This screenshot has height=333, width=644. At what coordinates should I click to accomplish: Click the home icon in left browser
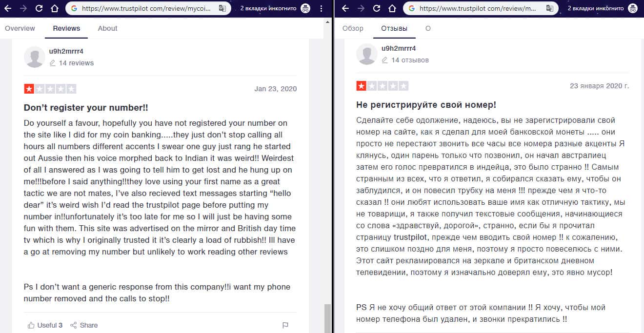(55, 8)
